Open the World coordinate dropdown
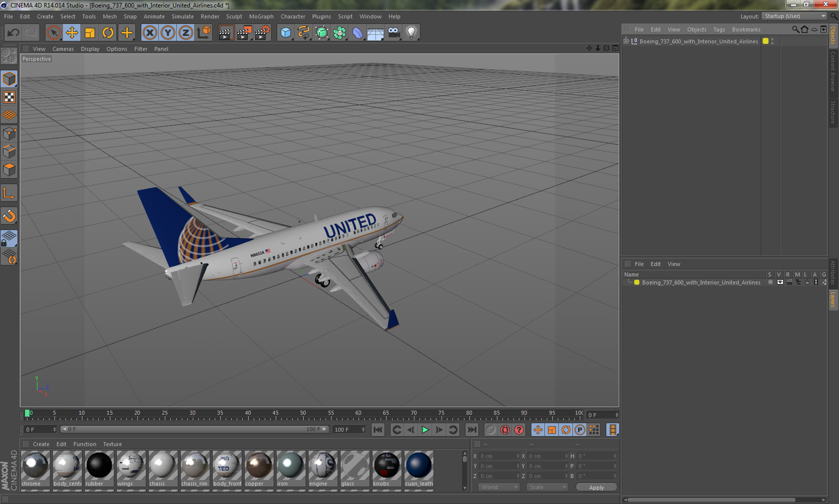 pos(499,487)
